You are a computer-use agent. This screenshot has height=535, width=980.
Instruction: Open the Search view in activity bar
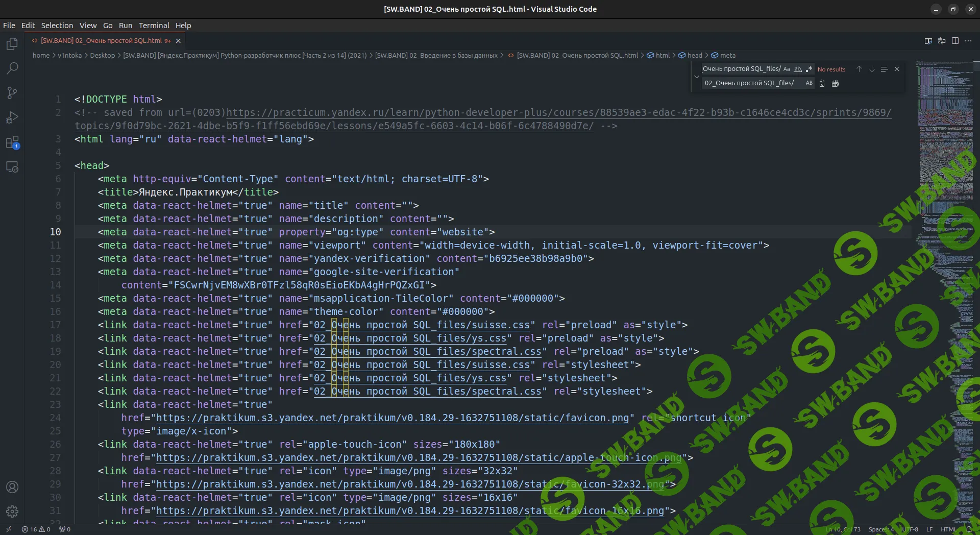click(12, 68)
